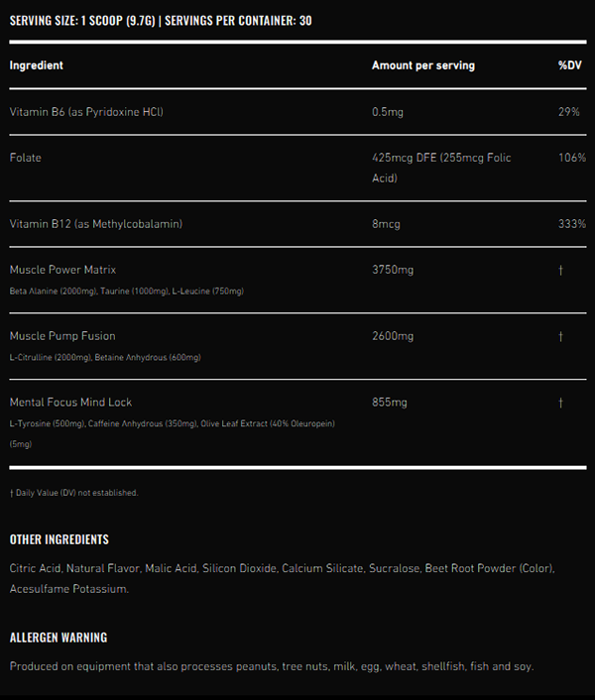Select the Muscle Pump Fusion heading
The image size is (595, 700).
click(x=62, y=336)
